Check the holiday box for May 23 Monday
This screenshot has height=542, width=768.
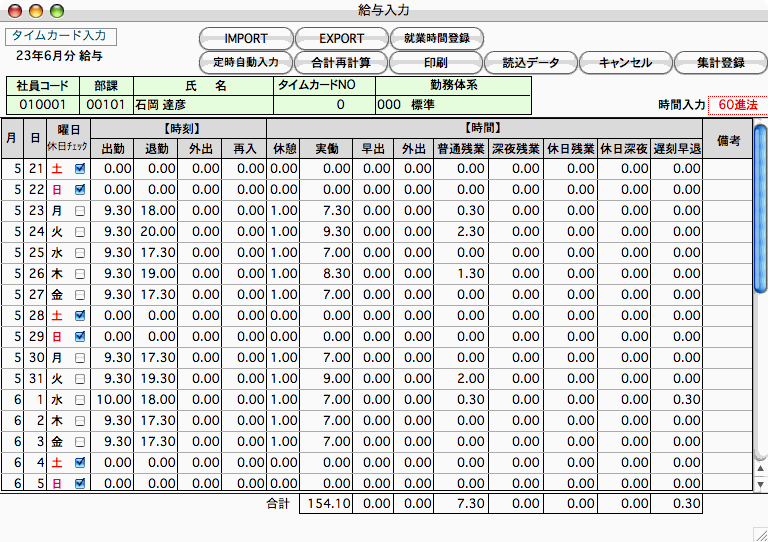(x=80, y=210)
